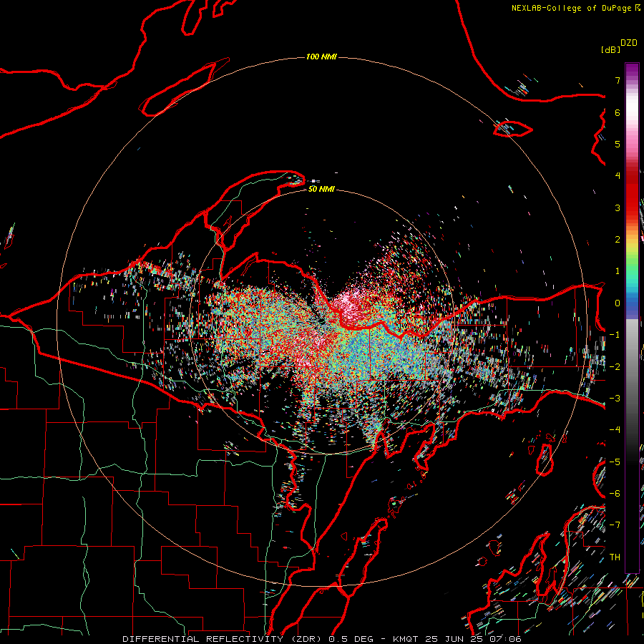This screenshot has height=644, width=644.
Task: Click the 0.5 DEG elevation text
Action: [351, 639]
